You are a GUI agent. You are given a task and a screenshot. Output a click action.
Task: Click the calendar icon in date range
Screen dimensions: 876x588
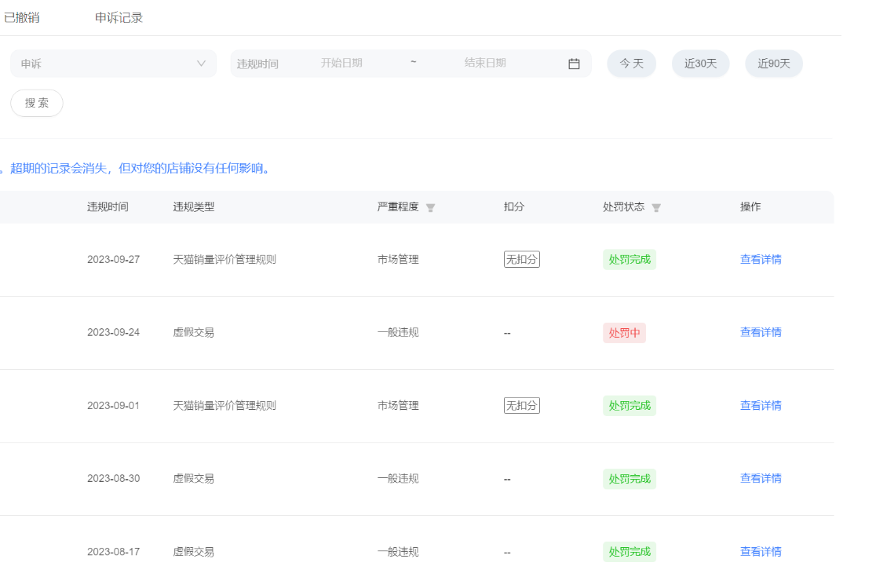click(x=574, y=64)
